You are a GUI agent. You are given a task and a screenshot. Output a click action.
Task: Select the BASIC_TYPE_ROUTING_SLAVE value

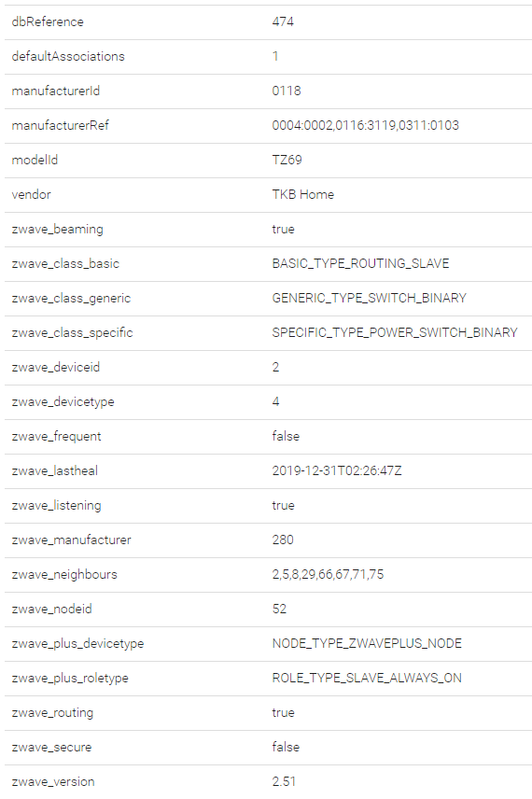361,264
